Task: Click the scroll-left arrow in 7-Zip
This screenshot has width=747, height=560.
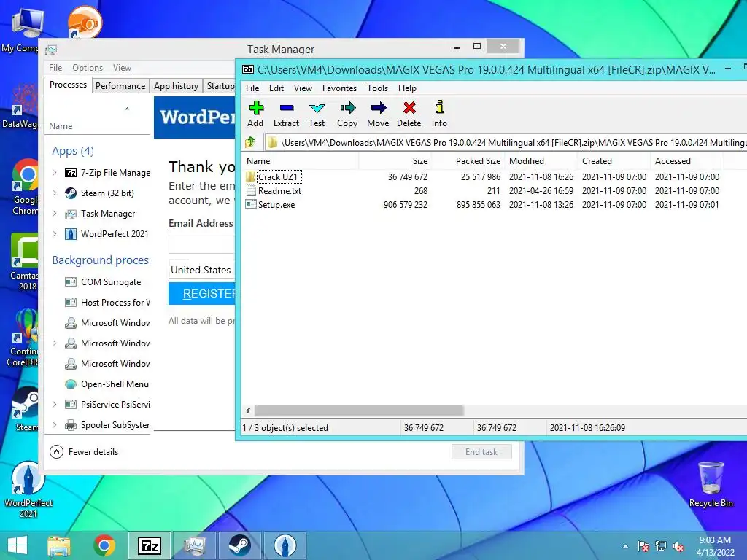Action: tap(248, 411)
